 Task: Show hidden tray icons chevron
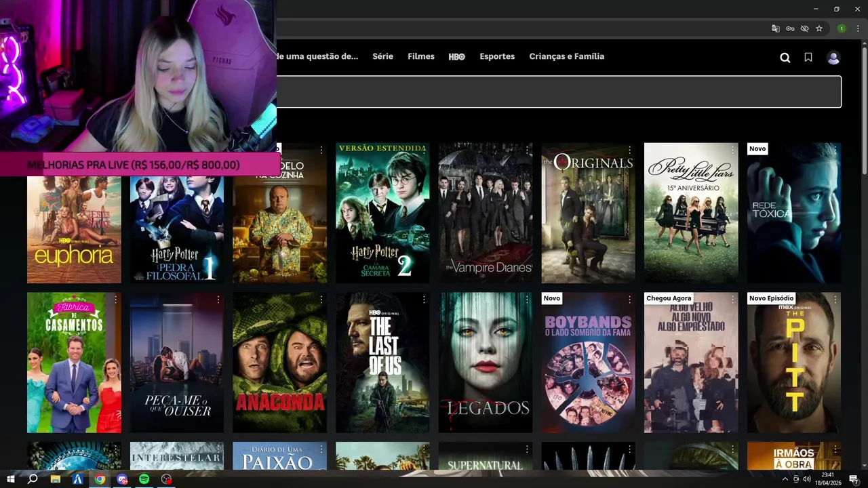[x=785, y=479]
